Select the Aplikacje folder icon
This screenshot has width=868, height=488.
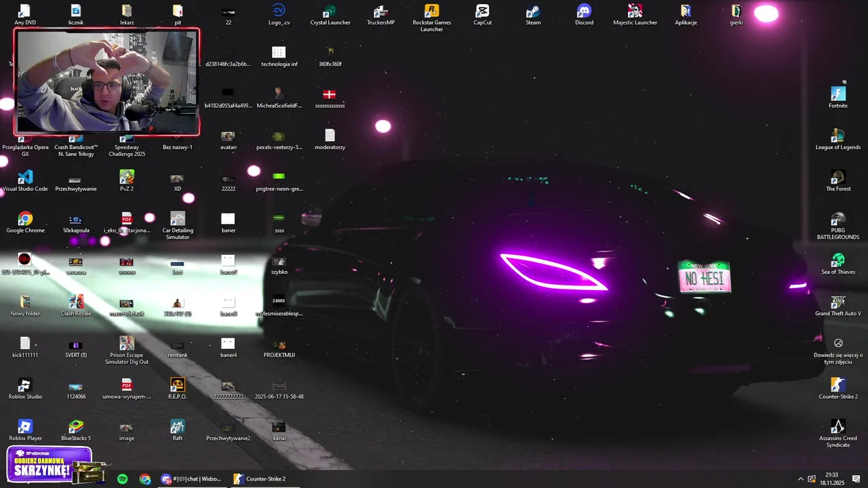pyautogui.click(x=686, y=15)
